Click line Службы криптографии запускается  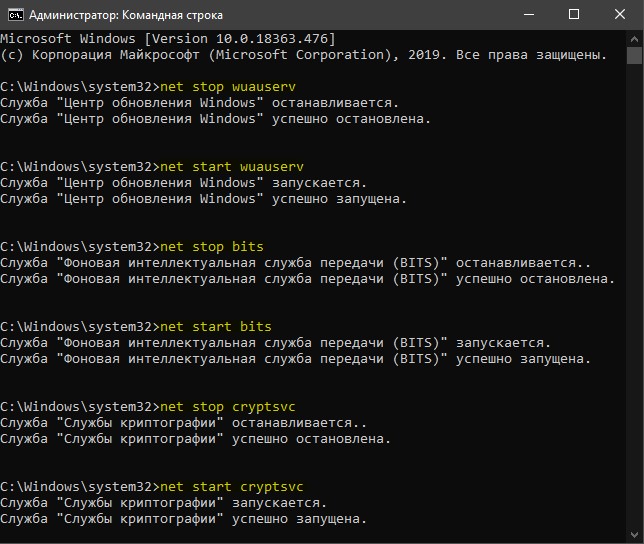[163, 503]
